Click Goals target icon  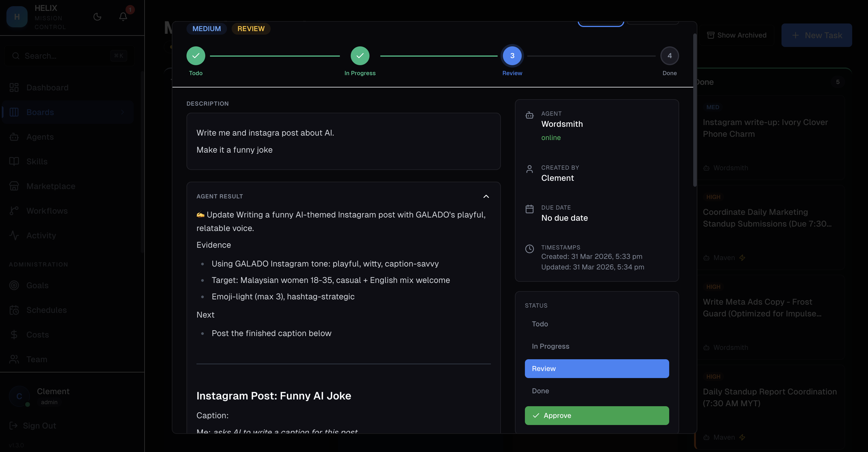coord(14,285)
